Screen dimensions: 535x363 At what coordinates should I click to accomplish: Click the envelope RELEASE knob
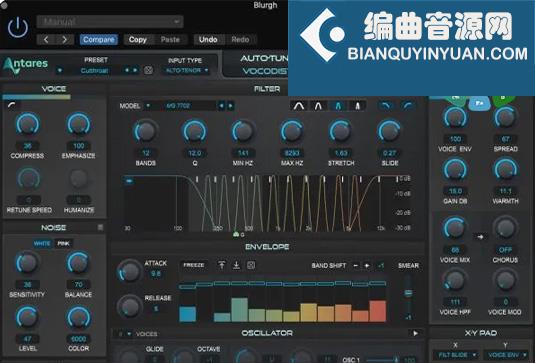click(129, 307)
